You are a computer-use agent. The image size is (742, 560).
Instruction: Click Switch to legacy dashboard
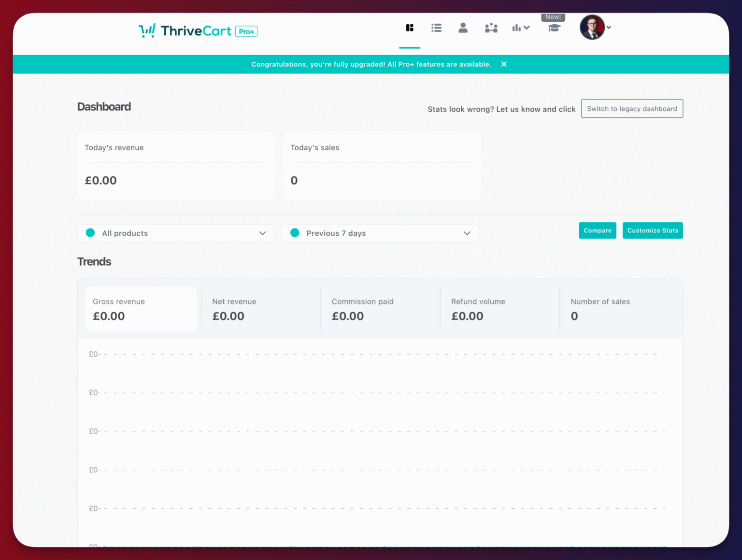point(631,108)
